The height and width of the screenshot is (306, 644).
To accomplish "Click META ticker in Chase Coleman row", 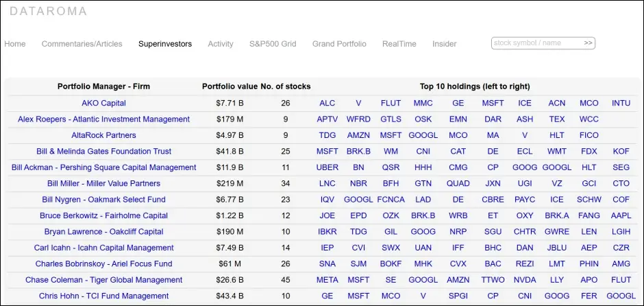I will click(x=327, y=280).
